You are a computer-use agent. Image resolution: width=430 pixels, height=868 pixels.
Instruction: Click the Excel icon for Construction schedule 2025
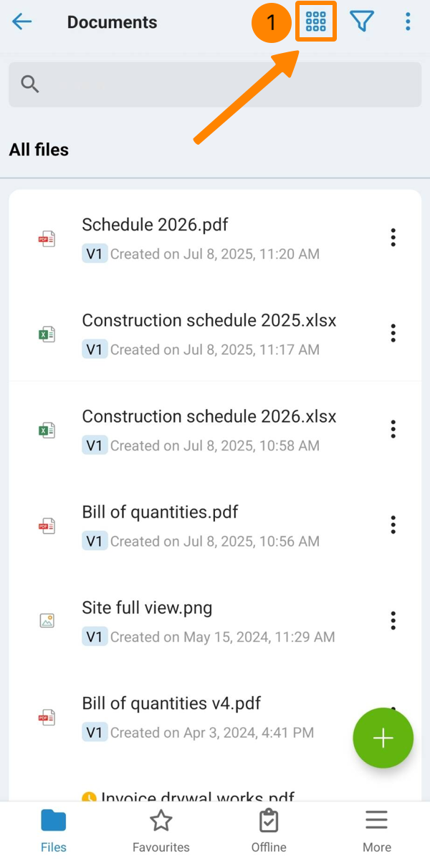(47, 334)
